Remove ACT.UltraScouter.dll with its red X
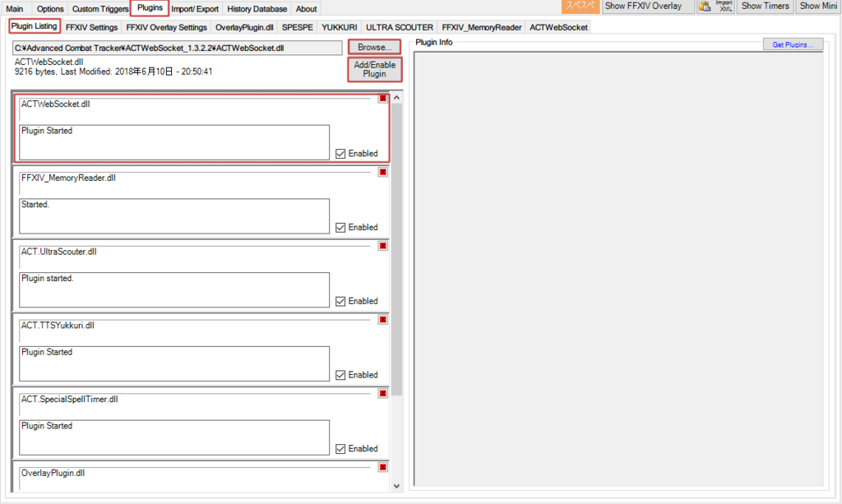This screenshot has height=504, width=842. pos(383,246)
